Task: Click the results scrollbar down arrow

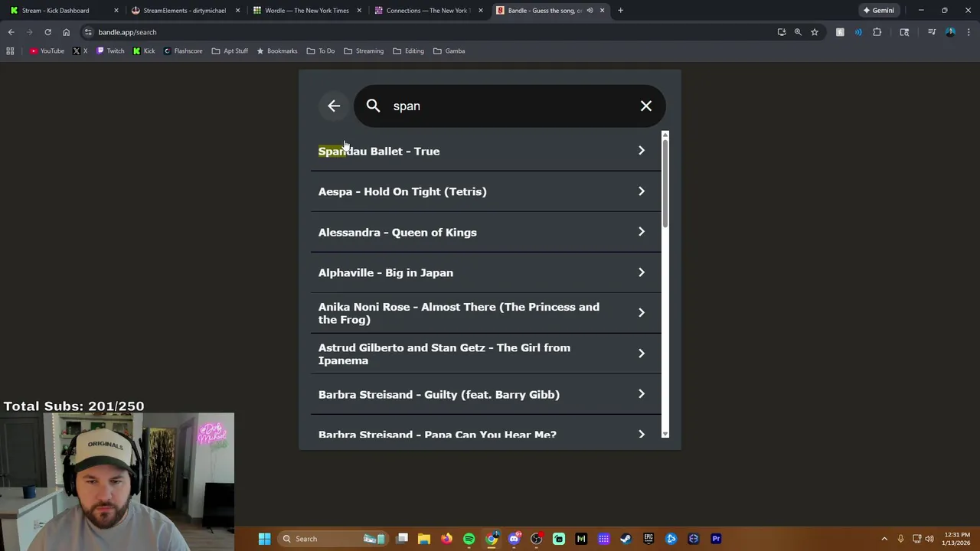Action: tap(665, 434)
